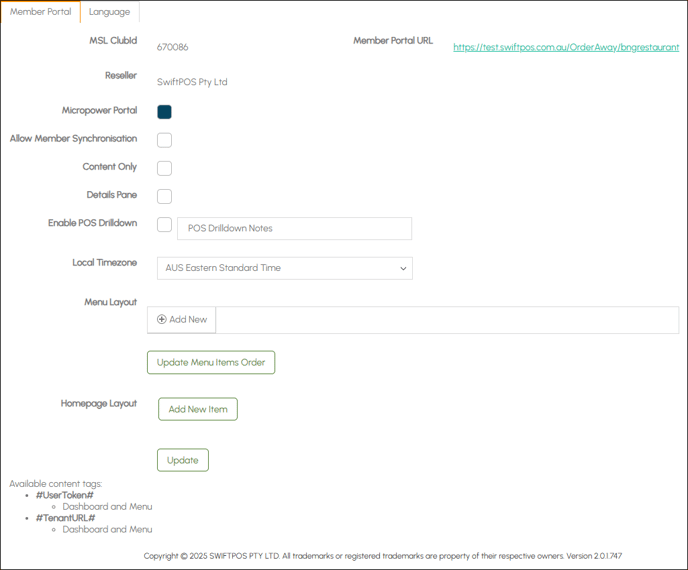Image resolution: width=688 pixels, height=570 pixels.
Task: Click the Update button
Action: coord(183,460)
